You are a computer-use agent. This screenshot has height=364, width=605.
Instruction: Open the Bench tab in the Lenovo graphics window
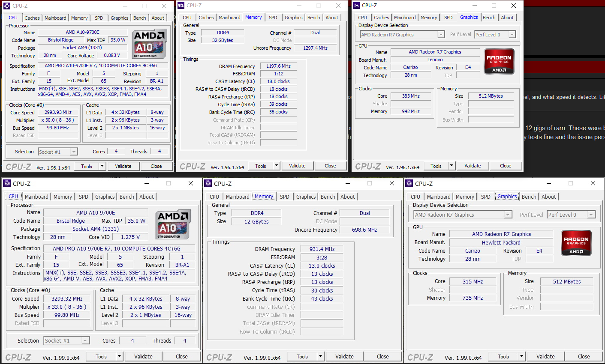pyautogui.click(x=489, y=18)
